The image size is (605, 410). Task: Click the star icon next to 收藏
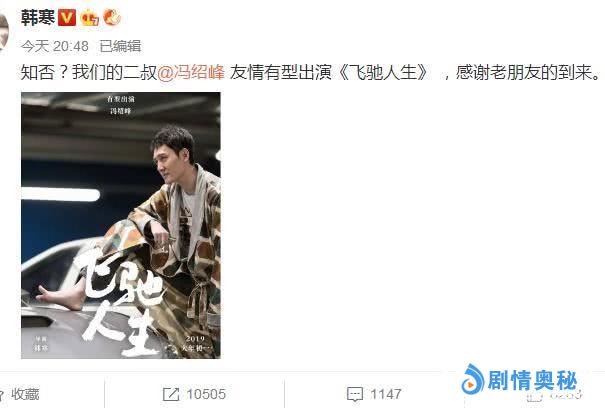tap(2, 394)
